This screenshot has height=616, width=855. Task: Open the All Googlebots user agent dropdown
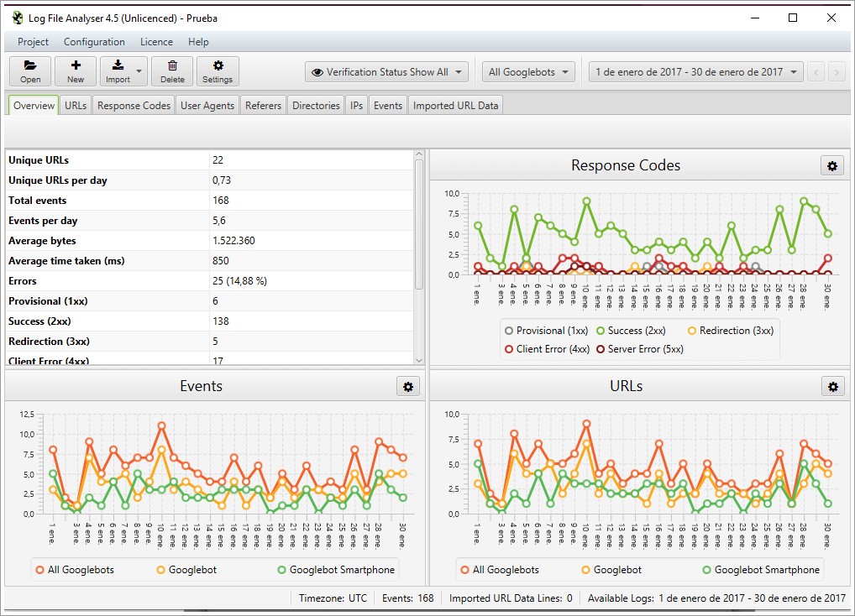click(527, 71)
